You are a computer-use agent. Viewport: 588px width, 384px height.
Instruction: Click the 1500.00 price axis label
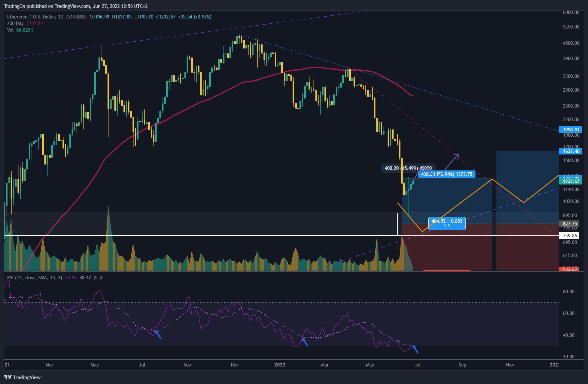coord(571,160)
